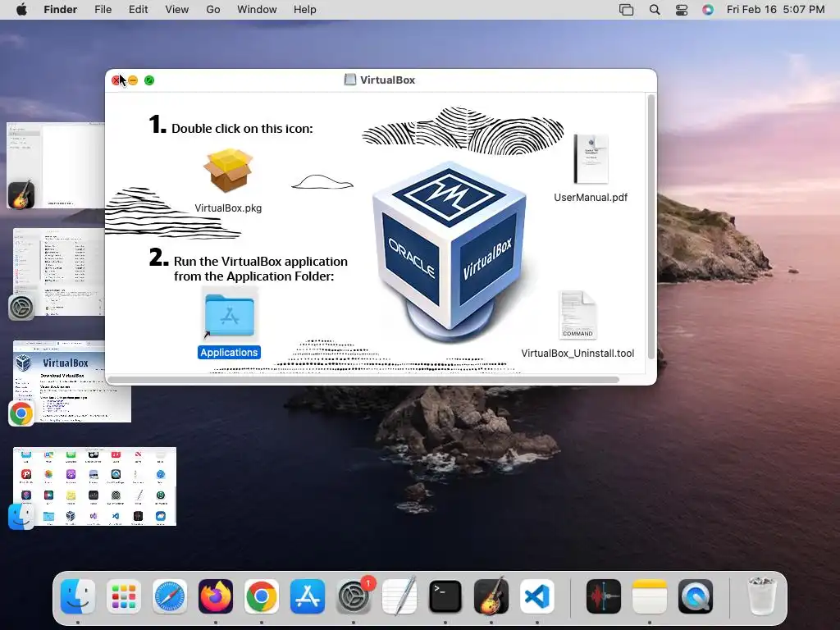Open the App Store from the Dock

coord(308,596)
